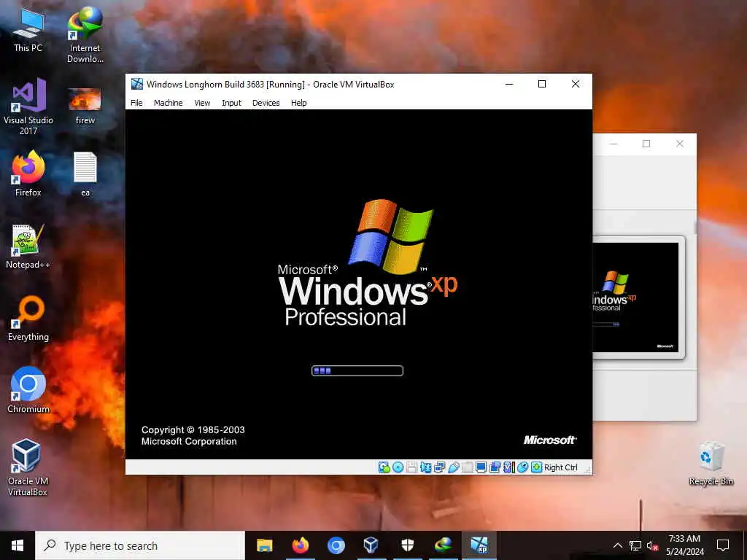
Task: Click the muted volume tray icon
Action: [x=653, y=545]
